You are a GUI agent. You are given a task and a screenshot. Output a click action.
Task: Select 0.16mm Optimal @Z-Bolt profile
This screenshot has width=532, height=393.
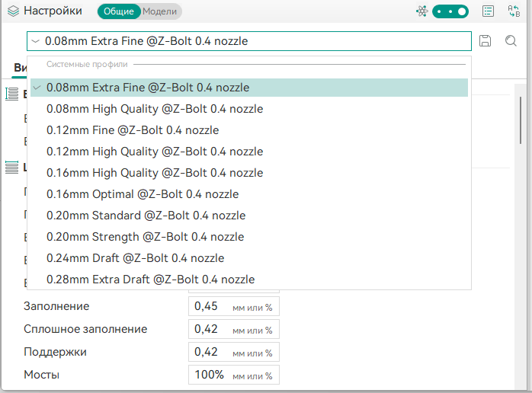(249, 194)
